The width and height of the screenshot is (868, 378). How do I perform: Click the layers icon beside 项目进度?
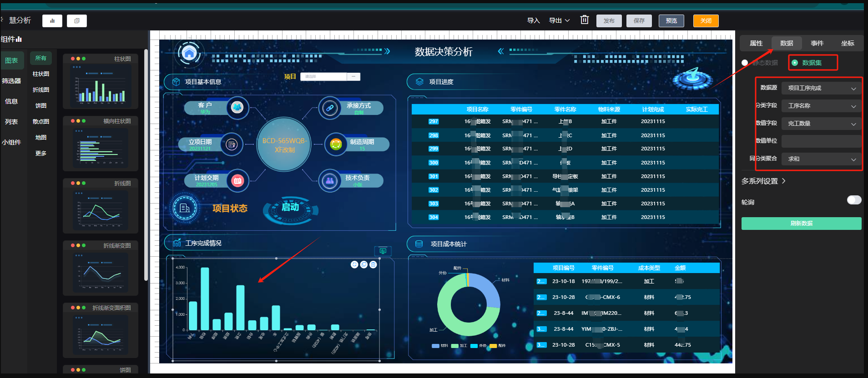click(419, 82)
